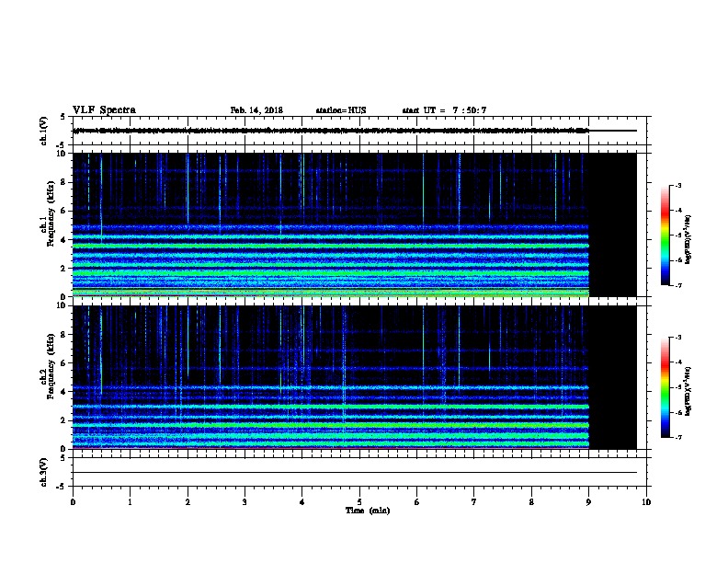Click the "-3" tick on ch.1 colorbar
Screen dimensions: 728x563
tap(678, 186)
